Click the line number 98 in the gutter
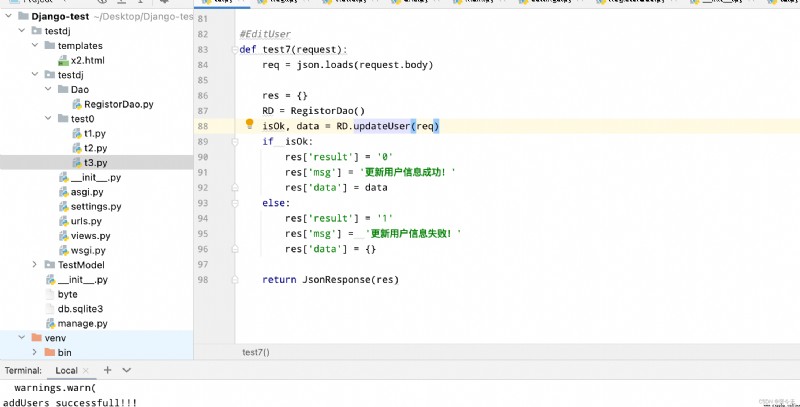This screenshot has width=800, height=407. click(x=203, y=279)
